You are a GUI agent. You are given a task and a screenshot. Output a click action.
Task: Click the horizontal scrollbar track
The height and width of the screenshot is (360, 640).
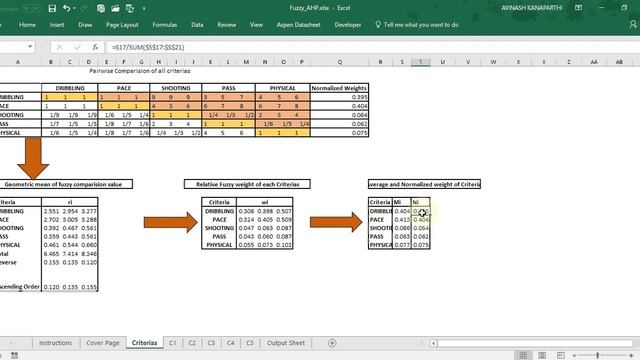pyautogui.click(x=535, y=343)
